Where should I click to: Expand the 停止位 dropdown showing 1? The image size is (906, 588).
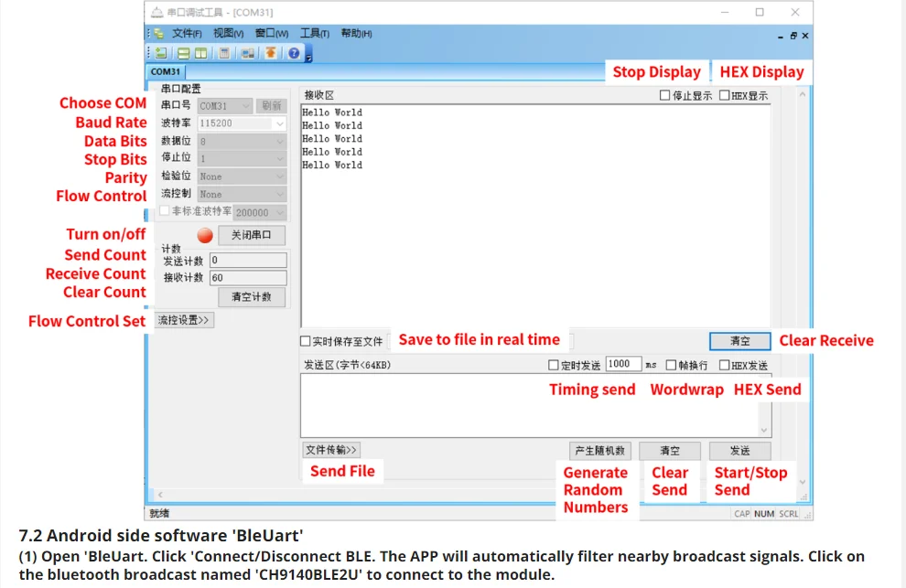pyautogui.click(x=242, y=158)
